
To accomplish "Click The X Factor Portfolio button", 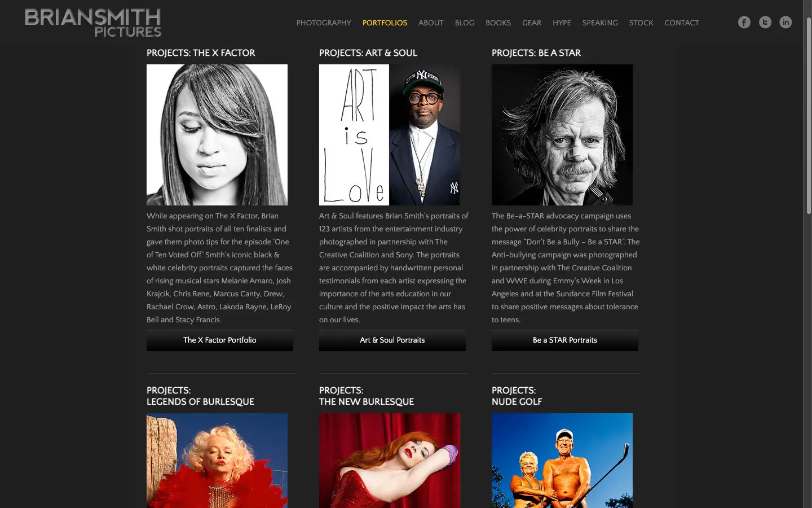I will click(220, 340).
